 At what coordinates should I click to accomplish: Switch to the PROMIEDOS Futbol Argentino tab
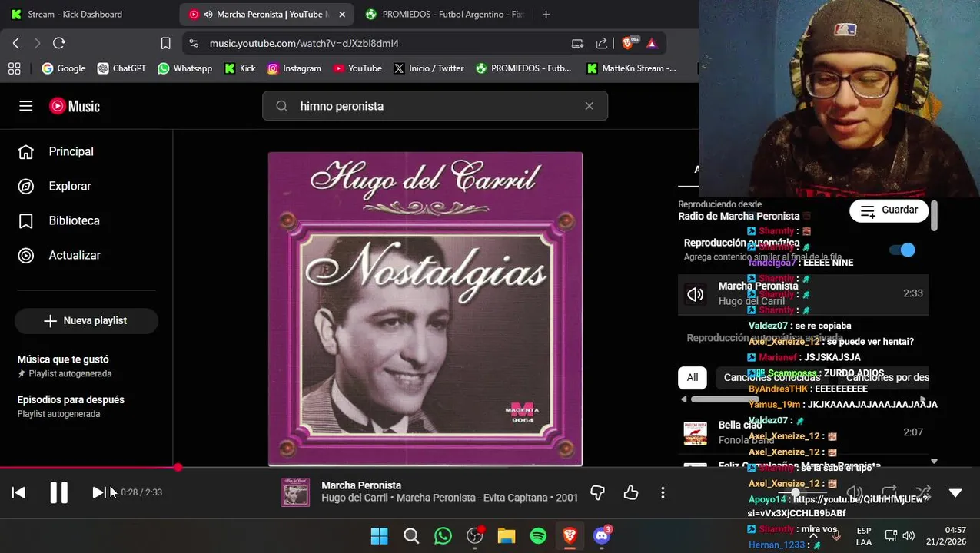[445, 15]
